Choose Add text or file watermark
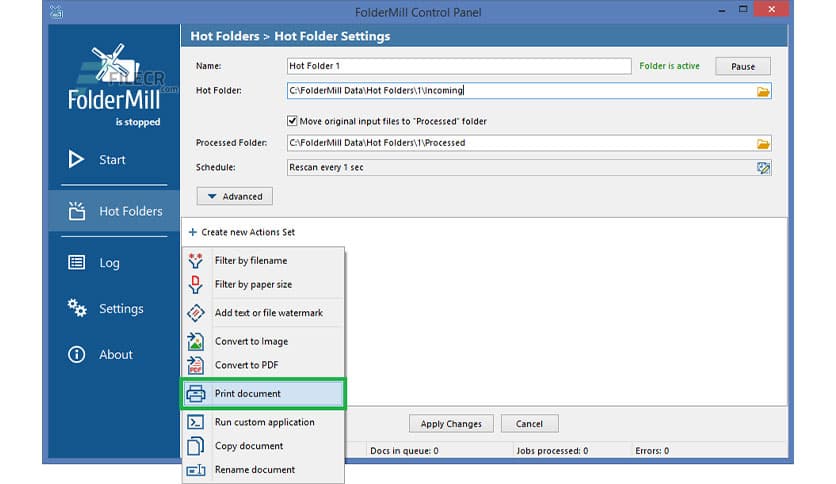836x484 pixels. pos(268,313)
